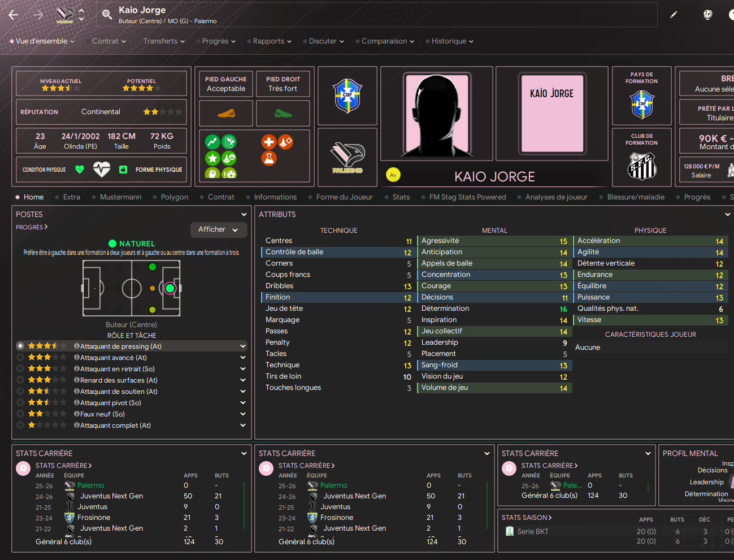Switch to the Polygon tab
This screenshot has width=734, height=560.
pyautogui.click(x=175, y=197)
